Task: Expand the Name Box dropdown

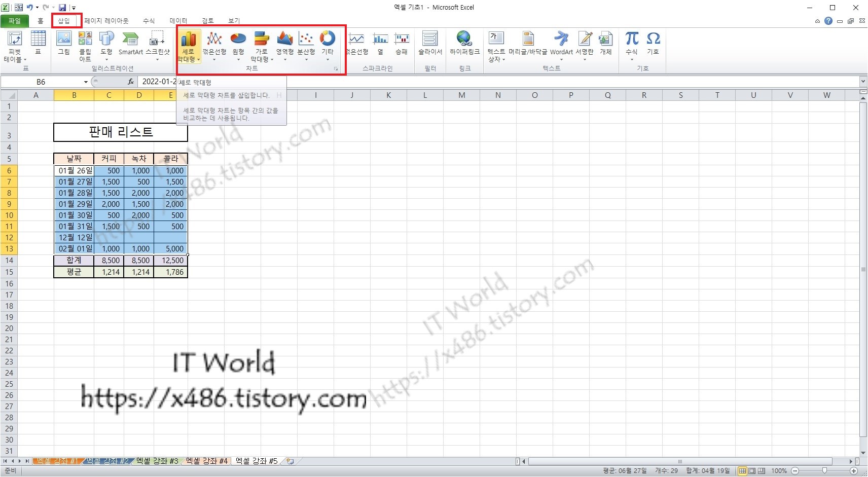Action: (x=86, y=82)
